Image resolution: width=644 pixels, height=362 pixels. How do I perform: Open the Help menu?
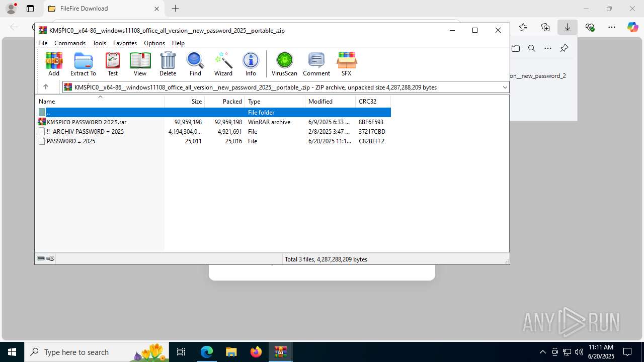tap(178, 43)
